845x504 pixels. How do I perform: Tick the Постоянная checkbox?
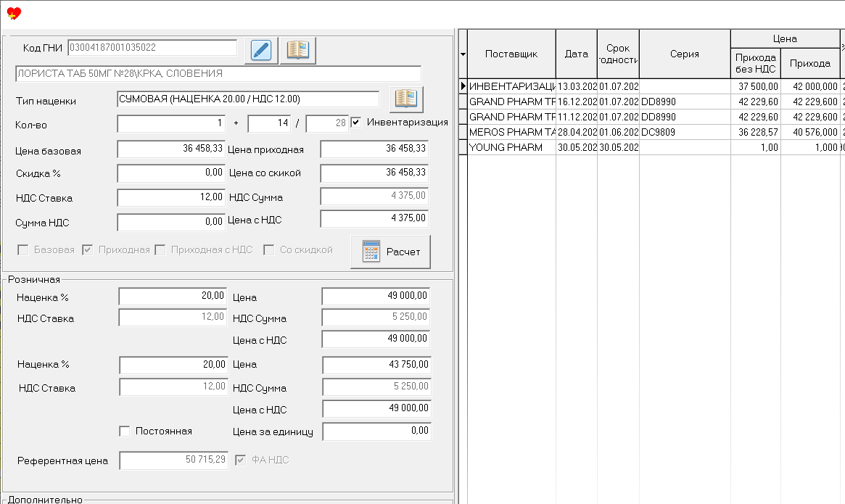(125, 431)
